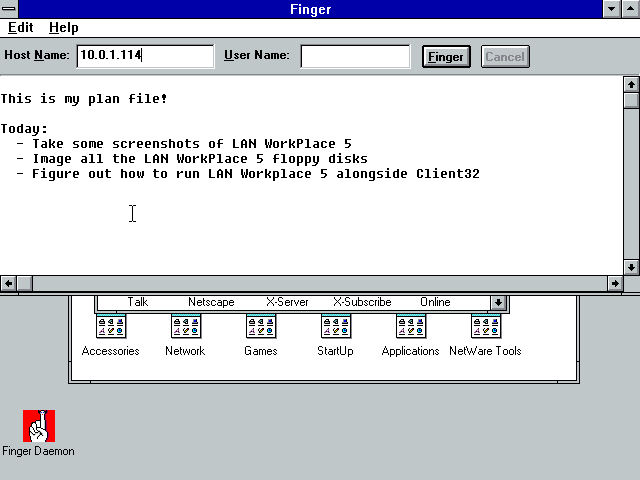Select the X-Subscribe program item label

[x=362, y=302]
